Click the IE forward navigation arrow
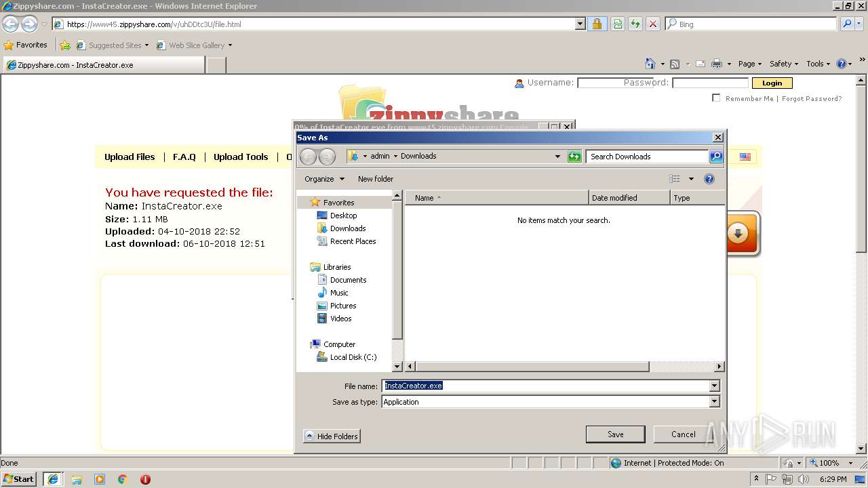The width and height of the screenshot is (868, 488). (x=29, y=24)
